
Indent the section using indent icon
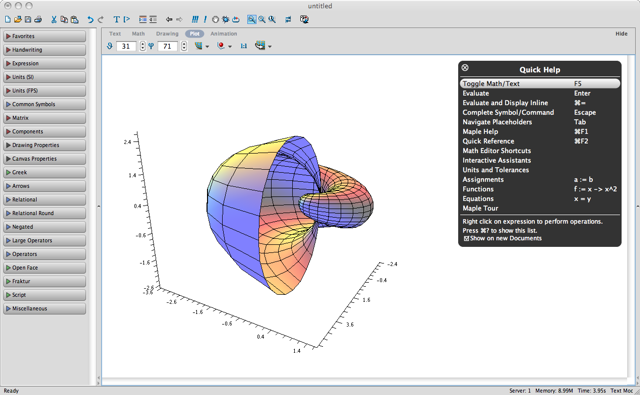[x=142, y=19]
